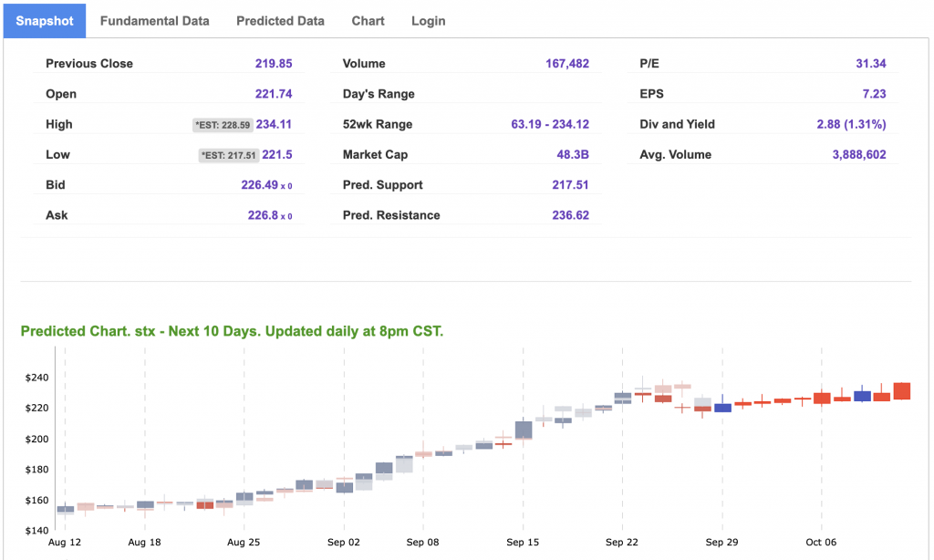The width and height of the screenshot is (934, 560).
Task: Click the EST: 217.51 badge beside Low
Action: pyautogui.click(x=228, y=155)
